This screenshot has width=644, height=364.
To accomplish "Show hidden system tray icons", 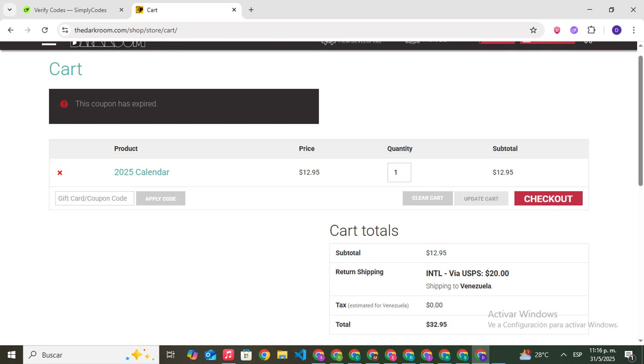I will (563, 355).
